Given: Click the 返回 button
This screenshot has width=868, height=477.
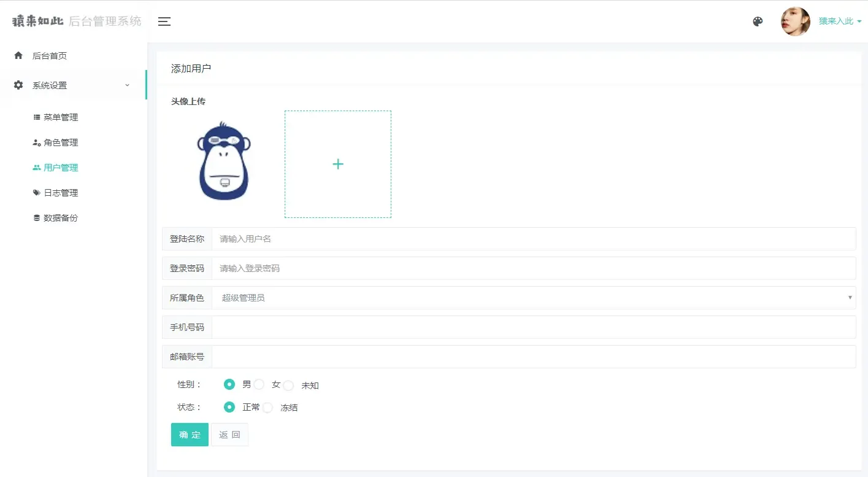Looking at the screenshot, I should click(x=229, y=434).
